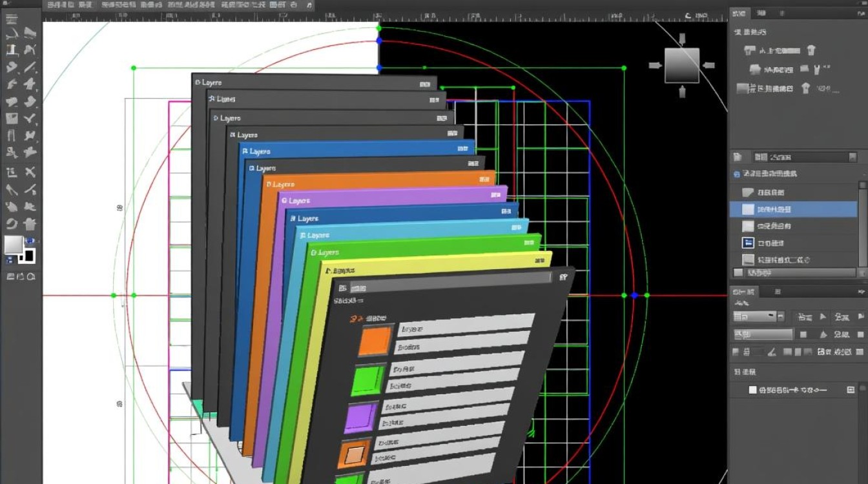Click the blue handle atop the red circle
This screenshot has width=868, height=484.
tap(379, 41)
